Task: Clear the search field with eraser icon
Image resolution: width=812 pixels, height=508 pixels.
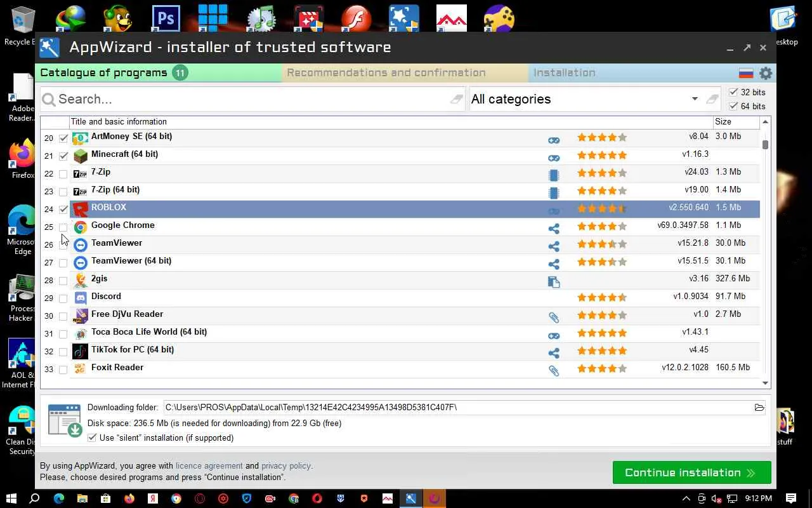Action: point(456,99)
